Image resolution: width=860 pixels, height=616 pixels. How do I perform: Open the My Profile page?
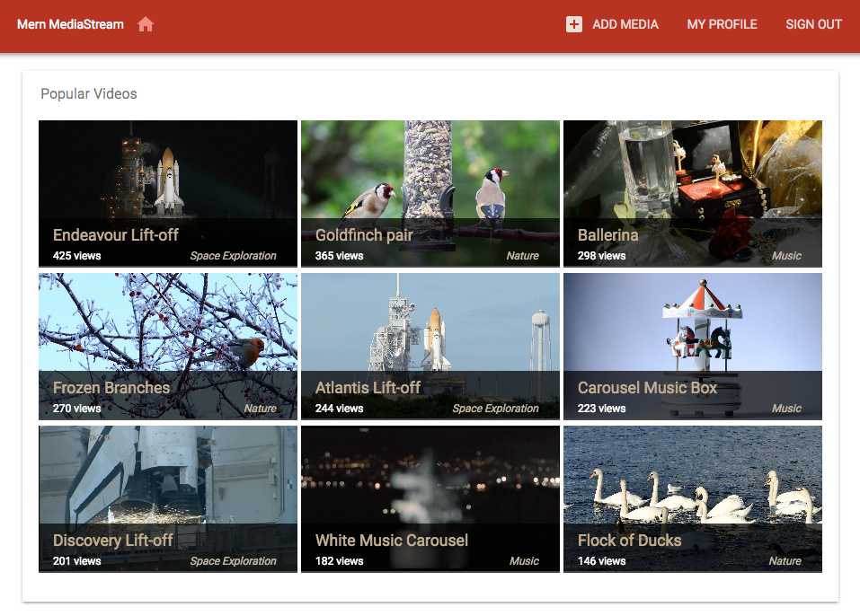point(722,25)
